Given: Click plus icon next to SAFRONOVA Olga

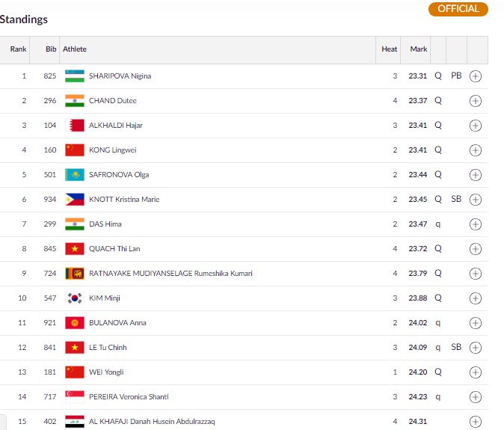Looking at the screenshot, I should pyautogui.click(x=475, y=175).
